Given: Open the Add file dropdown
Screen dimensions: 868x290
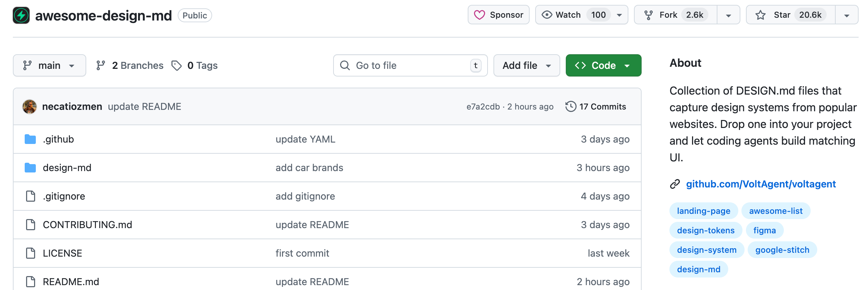Looking at the screenshot, I should 527,65.
